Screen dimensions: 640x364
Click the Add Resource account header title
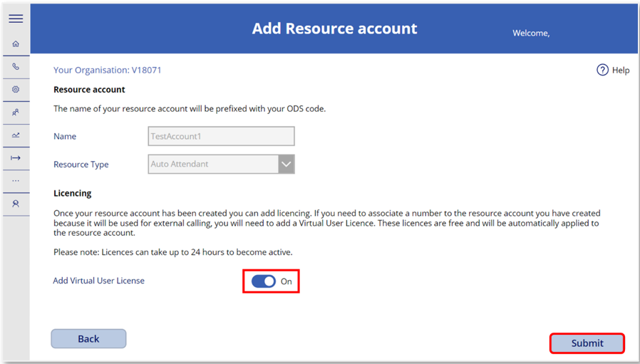pyautogui.click(x=335, y=28)
